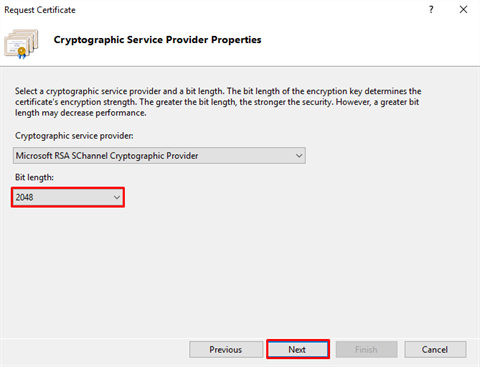Expand provider list using its chevron arrow
The width and height of the screenshot is (480, 367).
pos(299,156)
